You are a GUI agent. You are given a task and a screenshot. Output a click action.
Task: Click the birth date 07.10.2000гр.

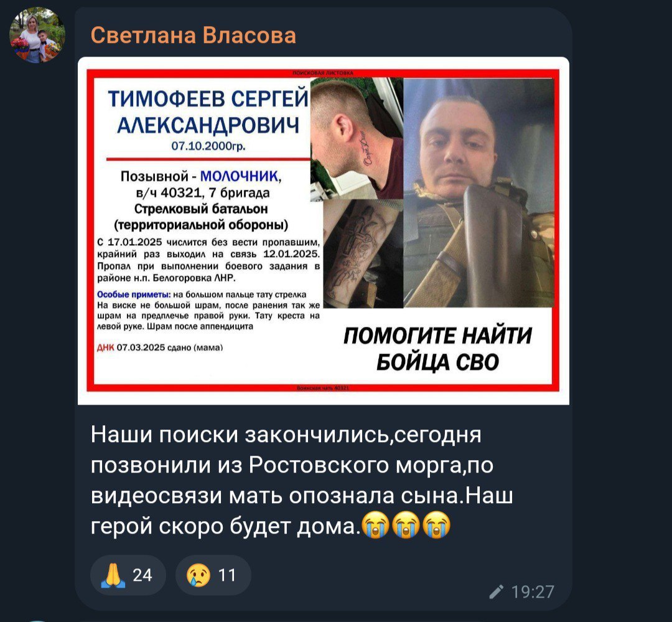208,146
